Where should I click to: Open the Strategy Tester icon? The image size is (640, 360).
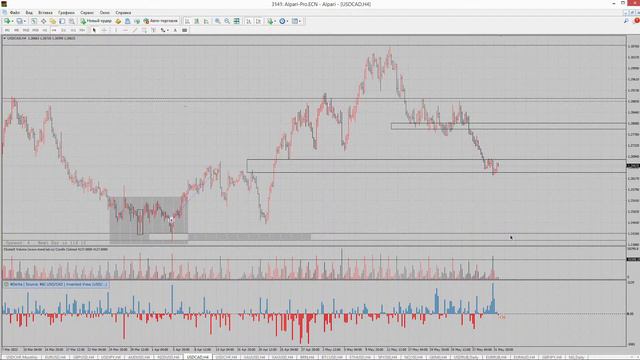(71, 21)
